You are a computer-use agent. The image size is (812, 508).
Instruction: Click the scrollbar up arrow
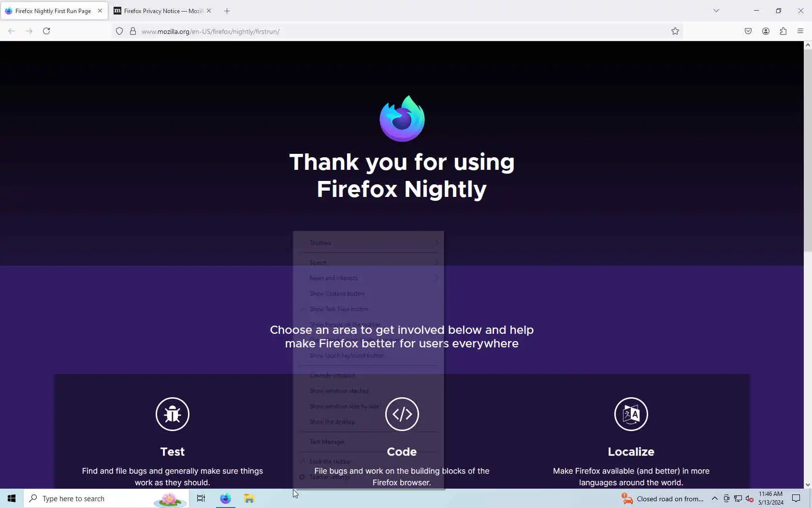coord(808,45)
